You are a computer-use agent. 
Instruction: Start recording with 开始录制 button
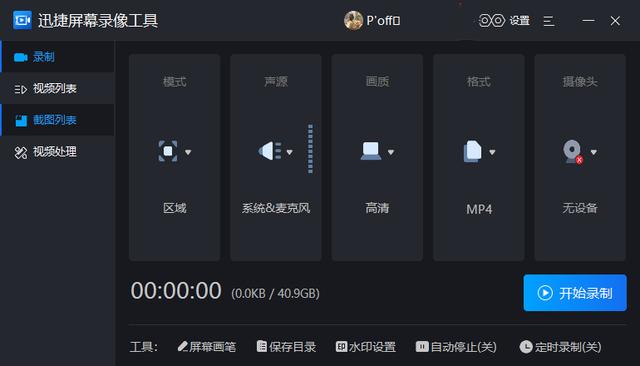tap(575, 293)
